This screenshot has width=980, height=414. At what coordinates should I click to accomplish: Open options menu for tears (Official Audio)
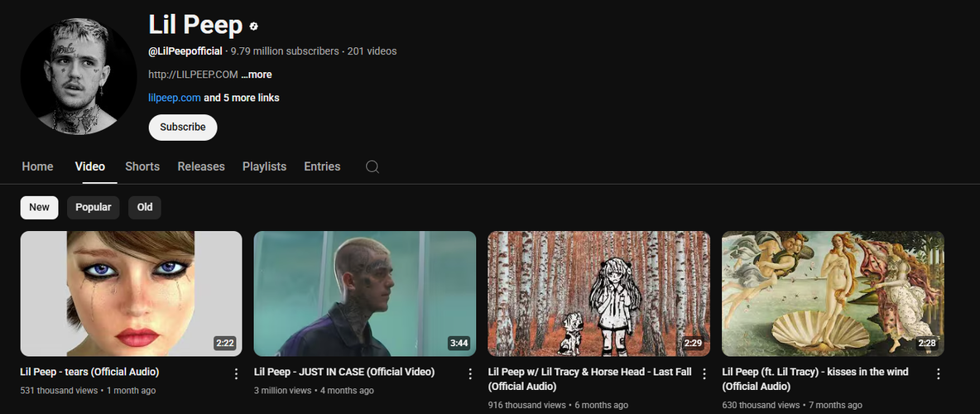pos(236,374)
